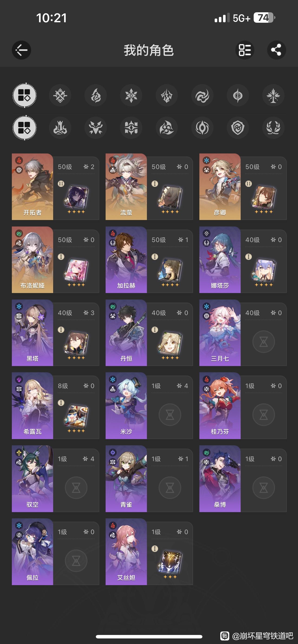Open the 开拓者 character card

click(55, 187)
